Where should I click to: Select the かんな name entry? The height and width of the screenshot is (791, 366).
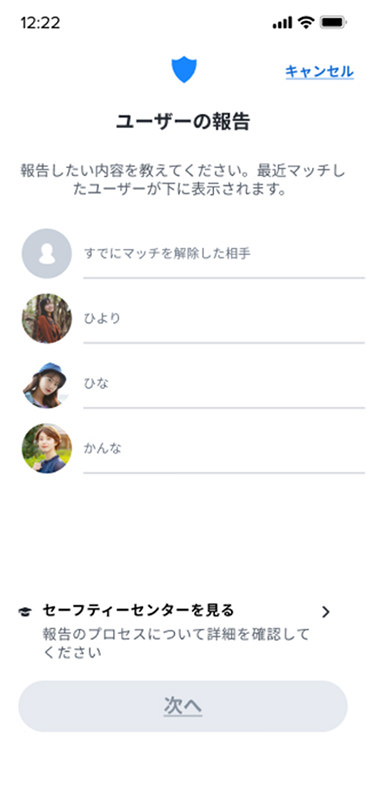102,448
